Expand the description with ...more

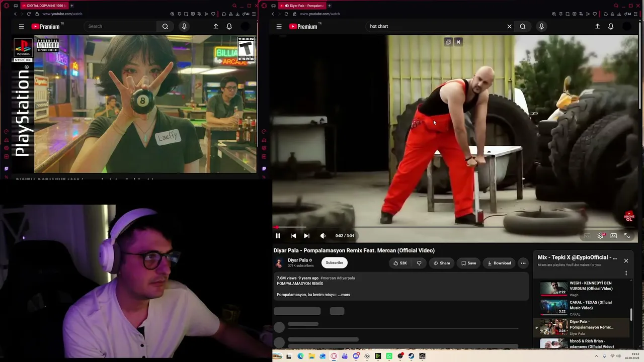tap(344, 295)
